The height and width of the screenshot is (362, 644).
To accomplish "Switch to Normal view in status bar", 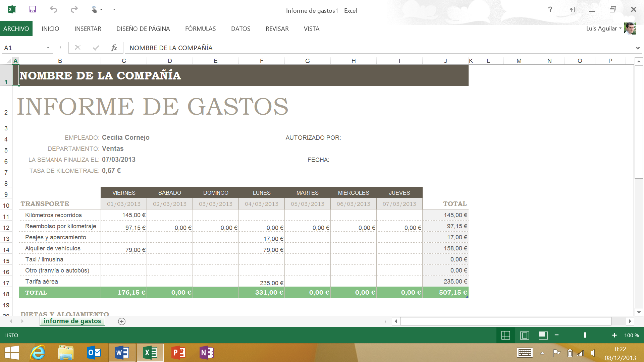I will click(505, 335).
